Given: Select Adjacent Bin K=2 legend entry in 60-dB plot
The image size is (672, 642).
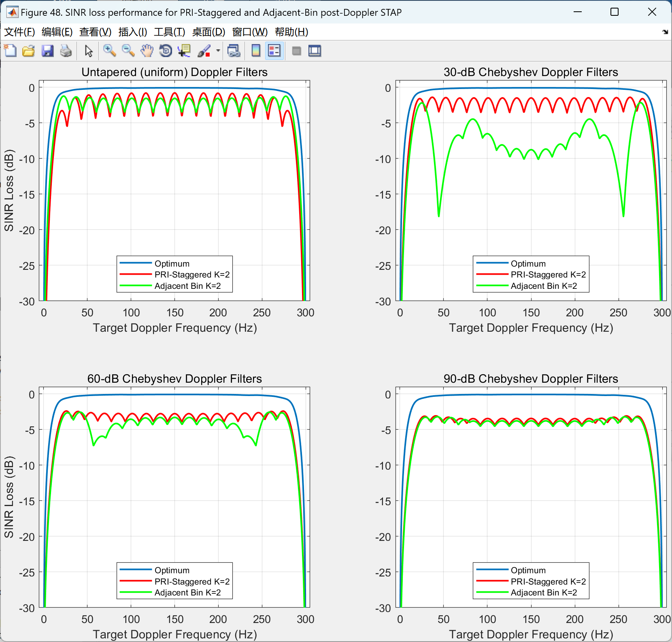Looking at the screenshot, I should click(x=187, y=593).
